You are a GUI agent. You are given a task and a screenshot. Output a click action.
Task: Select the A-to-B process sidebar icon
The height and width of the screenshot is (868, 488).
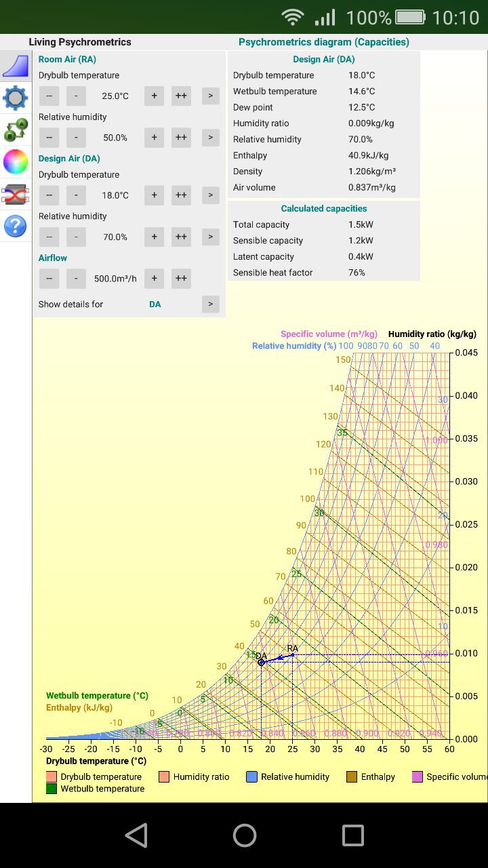16,130
